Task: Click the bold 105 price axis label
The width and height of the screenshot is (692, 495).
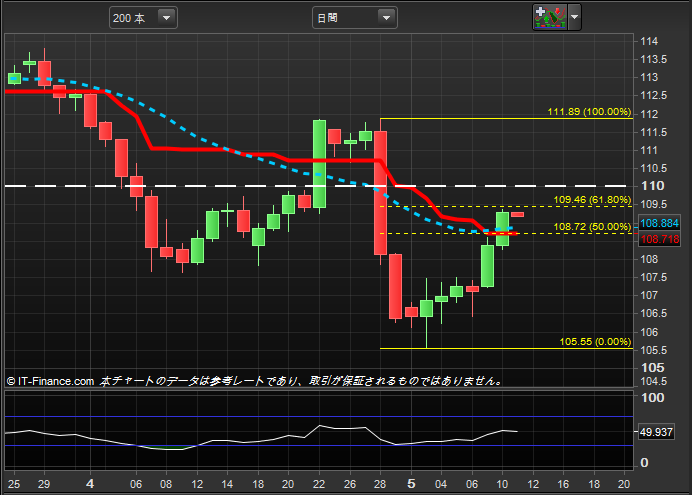Action: point(652,368)
